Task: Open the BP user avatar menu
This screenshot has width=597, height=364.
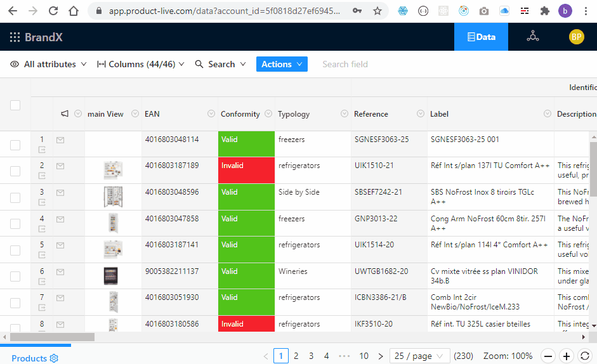Action: (577, 37)
